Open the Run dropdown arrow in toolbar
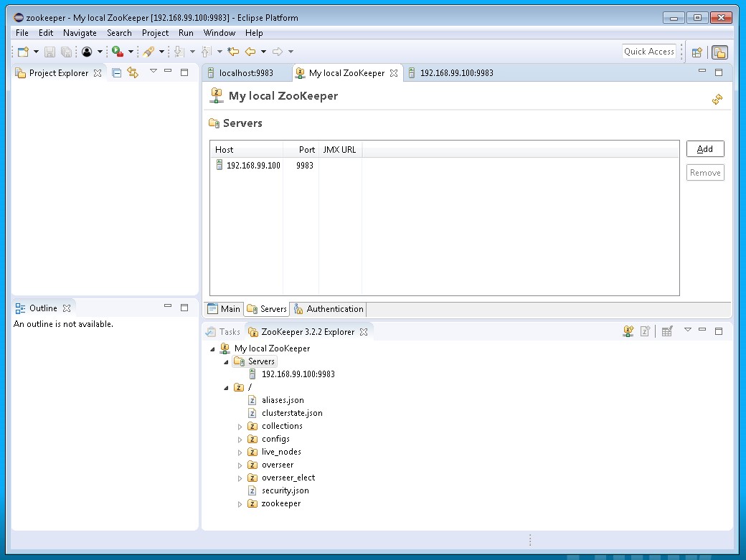Screen dimensions: 746x560 131,52
